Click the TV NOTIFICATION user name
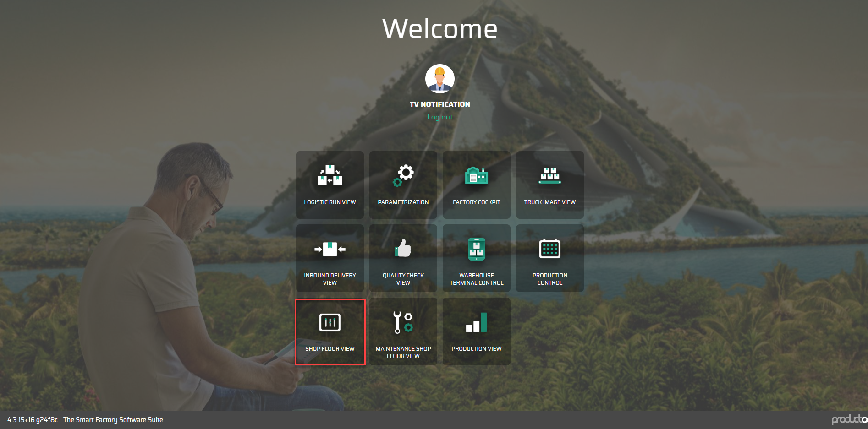This screenshot has width=868, height=429. click(439, 104)
